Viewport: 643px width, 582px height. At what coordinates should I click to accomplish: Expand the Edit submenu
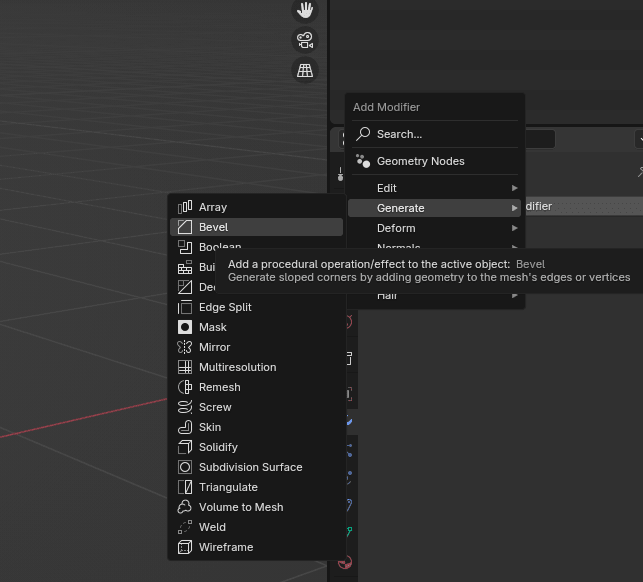click(x=434, y=188)
